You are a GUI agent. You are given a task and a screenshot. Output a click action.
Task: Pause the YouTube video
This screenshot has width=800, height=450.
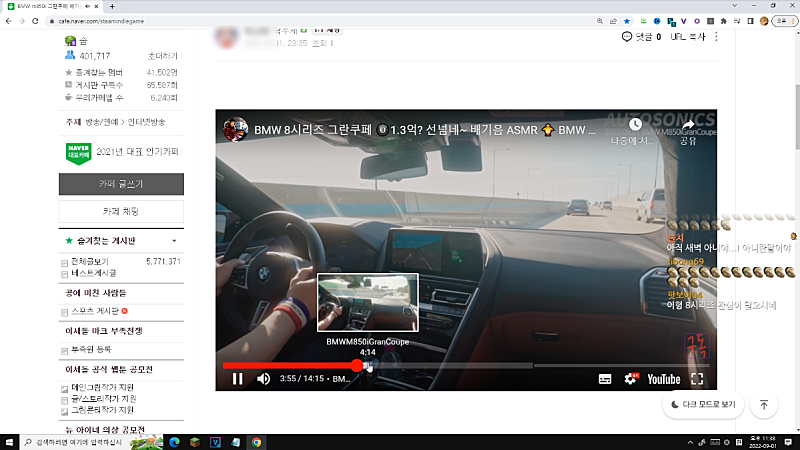pos(237,379)
